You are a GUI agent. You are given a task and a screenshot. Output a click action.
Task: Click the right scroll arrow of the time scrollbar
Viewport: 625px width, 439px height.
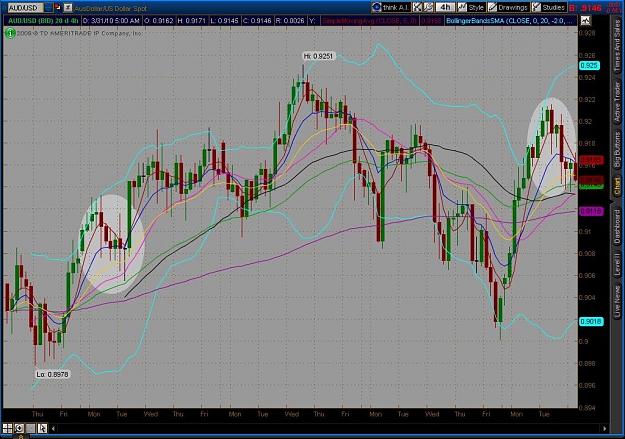[x=605, y=429]
